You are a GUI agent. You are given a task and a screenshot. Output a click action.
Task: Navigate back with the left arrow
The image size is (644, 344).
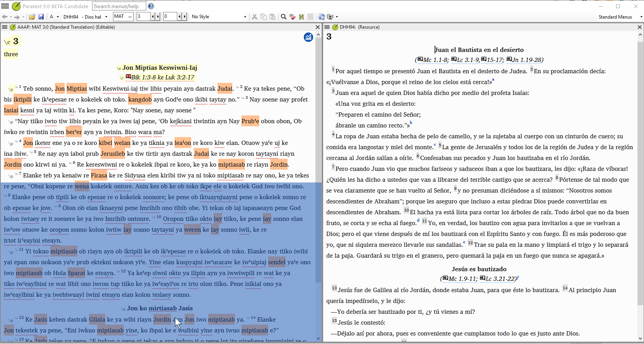5,17
